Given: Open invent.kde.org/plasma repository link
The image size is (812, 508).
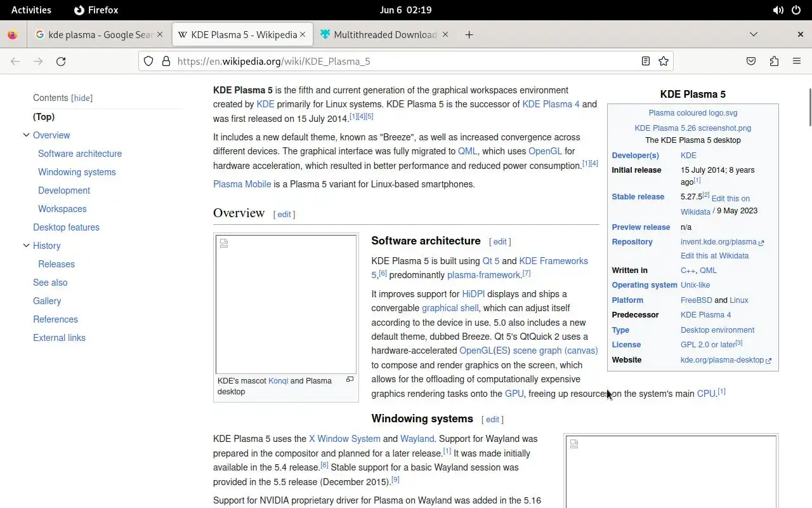Looking at the screenshot, I should (722, 242).
